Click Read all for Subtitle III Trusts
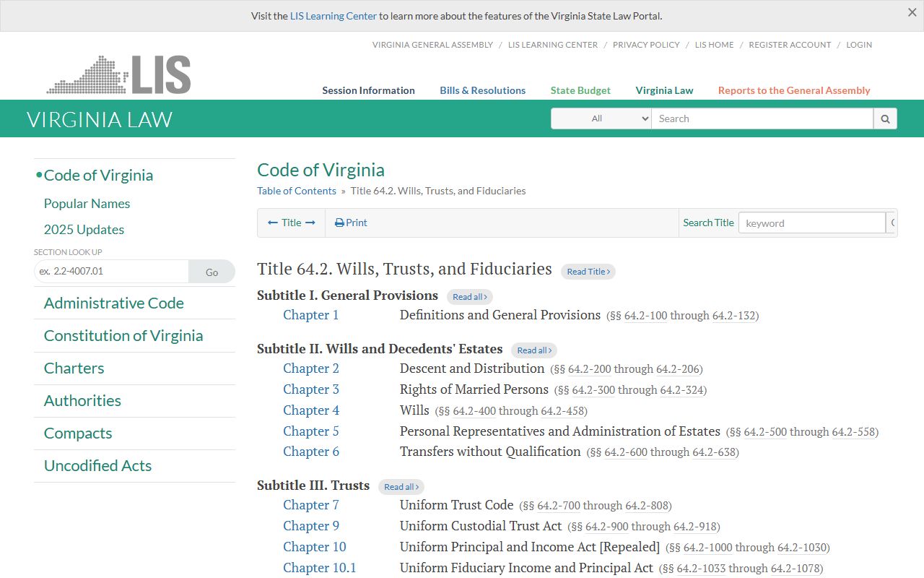The width and height of the screenshot is (924, 578). pyautogui.click(x=401, y=487)
